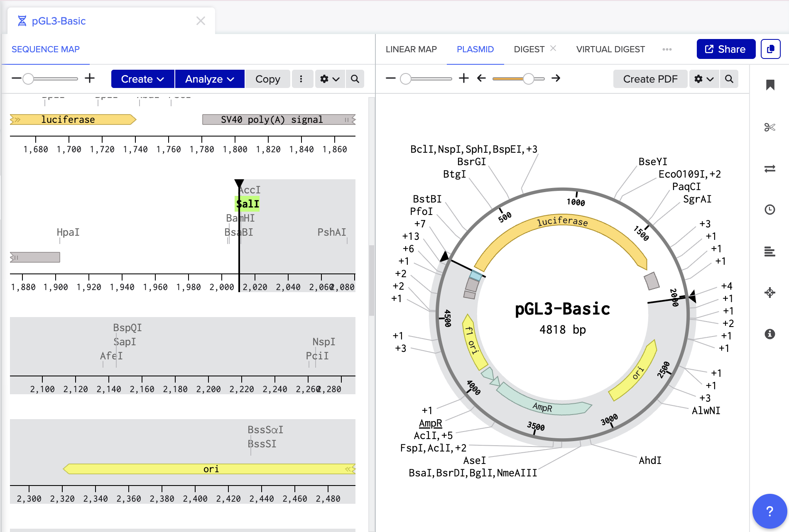The width and height of the screenshot is (789, 532).
Task: Select the SgrAI site on plasmid map
Action: pyautogui.click(x=698, y=199)
